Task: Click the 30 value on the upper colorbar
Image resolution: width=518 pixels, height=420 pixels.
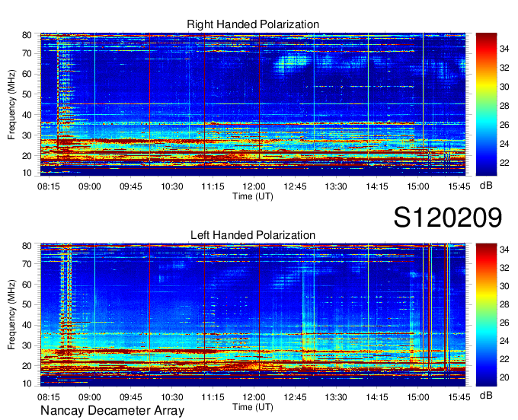Action: point(504,87)
